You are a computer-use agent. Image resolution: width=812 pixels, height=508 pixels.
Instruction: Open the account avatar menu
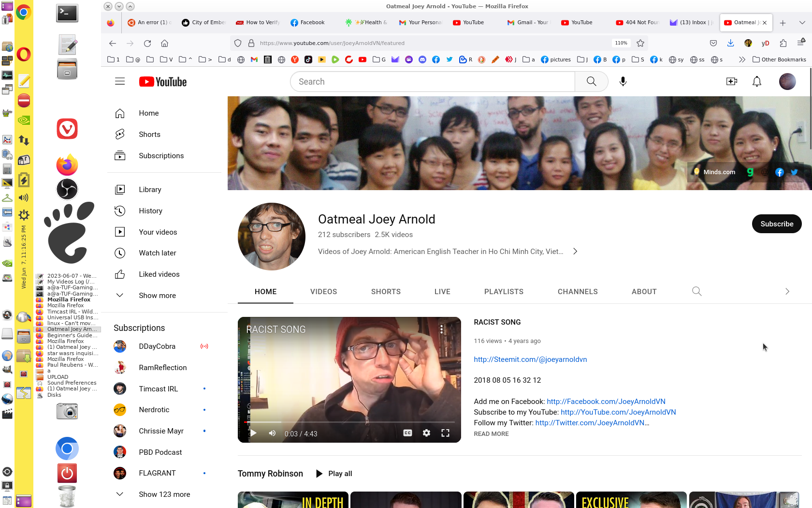coord(787,81)
